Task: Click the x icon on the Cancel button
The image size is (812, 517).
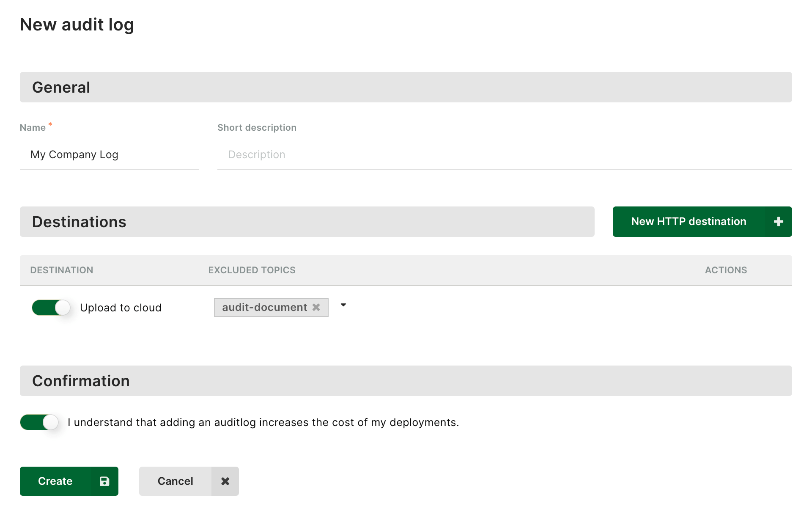Action: click(x=225, y=481)
